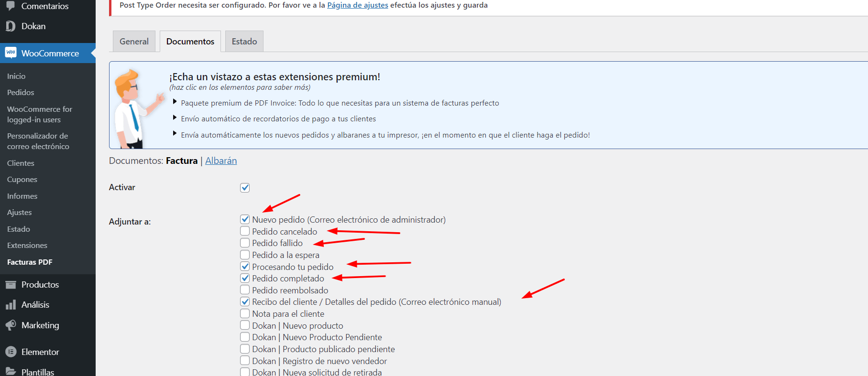Check Nota para el cliente checkbox
Image resolution: width=868 pixels, height=376 pixels.
pos(245,313)
